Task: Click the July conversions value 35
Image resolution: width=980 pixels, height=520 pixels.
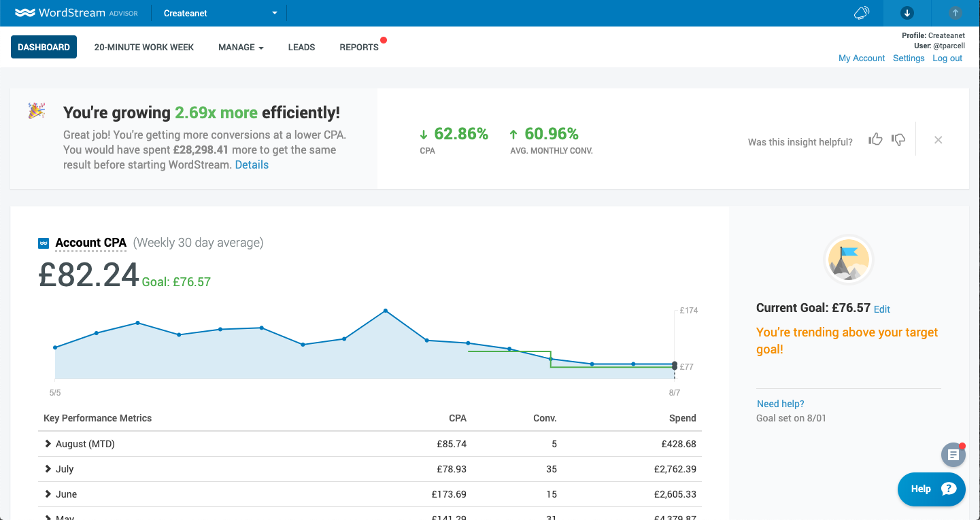Action: coord(551,469)
